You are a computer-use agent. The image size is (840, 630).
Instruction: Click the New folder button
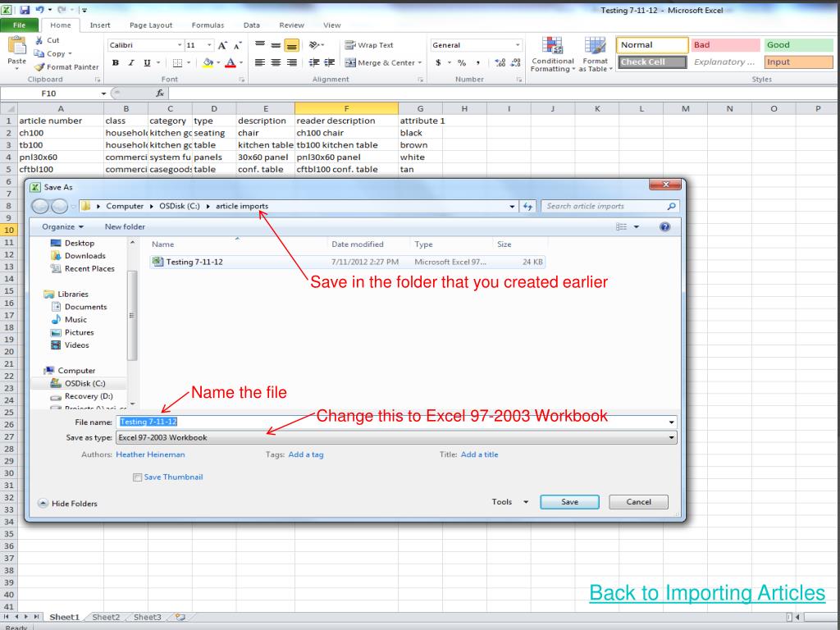[125, 226]
